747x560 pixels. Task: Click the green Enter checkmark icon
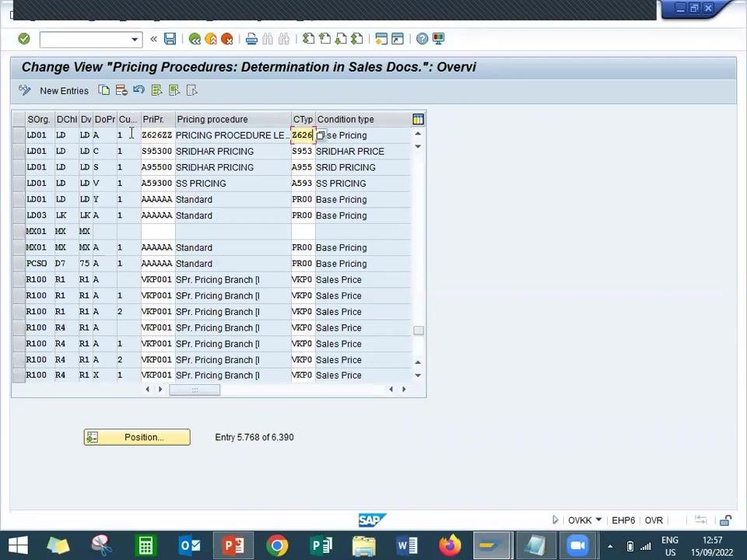coord(24,39)
